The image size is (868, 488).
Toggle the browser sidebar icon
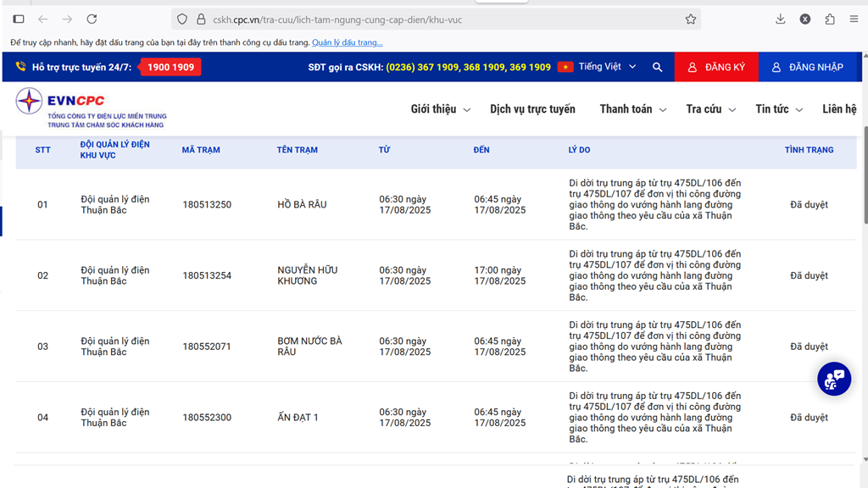pyautogui.click(x=19, y=19)
